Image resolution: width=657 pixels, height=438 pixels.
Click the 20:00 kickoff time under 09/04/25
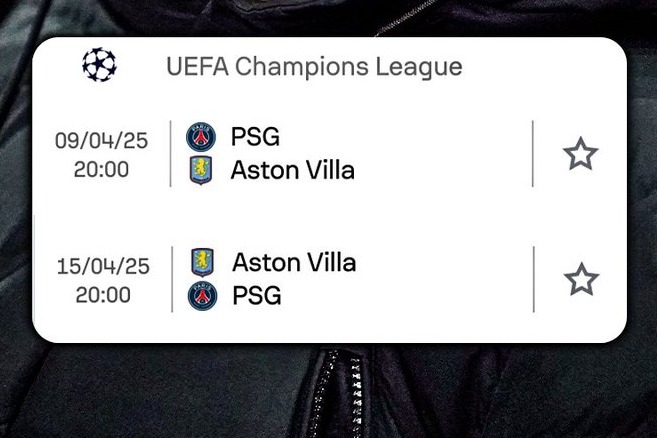coord(101,169)
